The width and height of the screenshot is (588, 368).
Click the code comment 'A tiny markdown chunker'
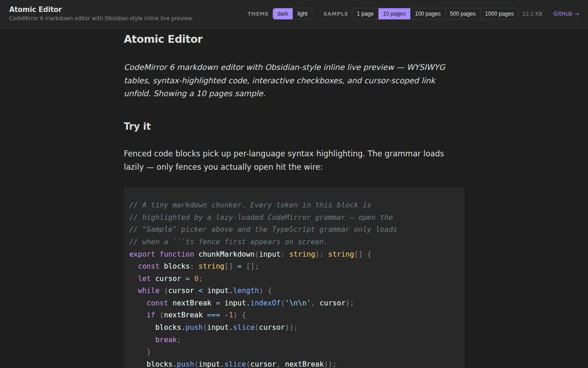point(250,205)
